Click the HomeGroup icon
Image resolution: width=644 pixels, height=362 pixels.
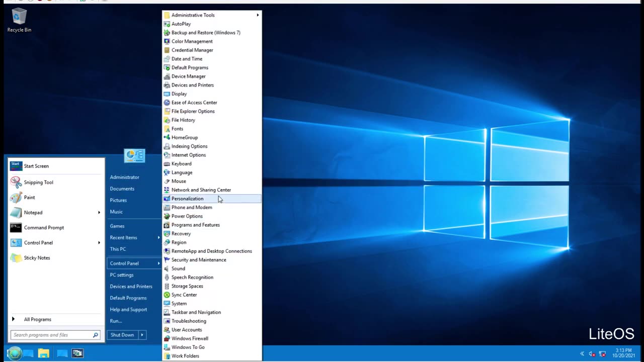(167, 137)
